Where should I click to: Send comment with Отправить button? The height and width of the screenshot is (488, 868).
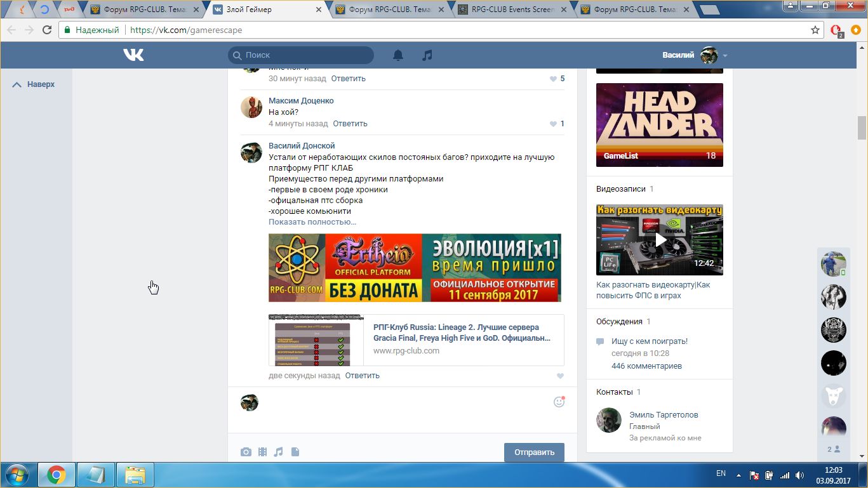[534, 452]
